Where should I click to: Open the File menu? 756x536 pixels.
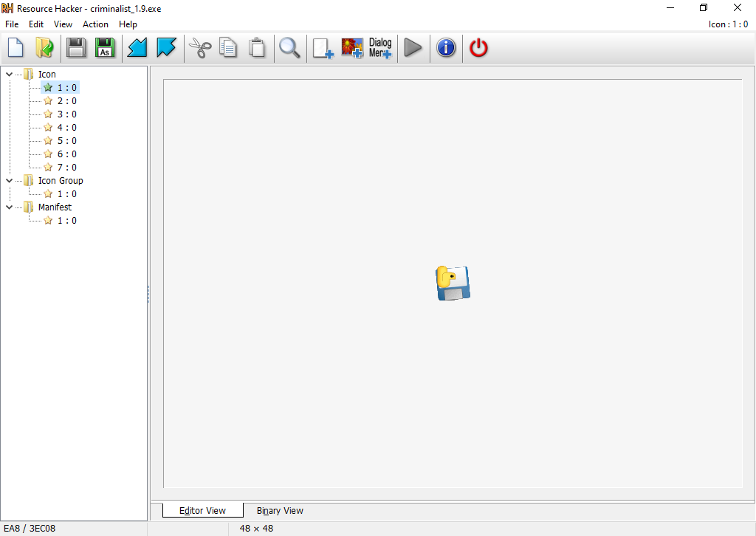pos(12,24)
